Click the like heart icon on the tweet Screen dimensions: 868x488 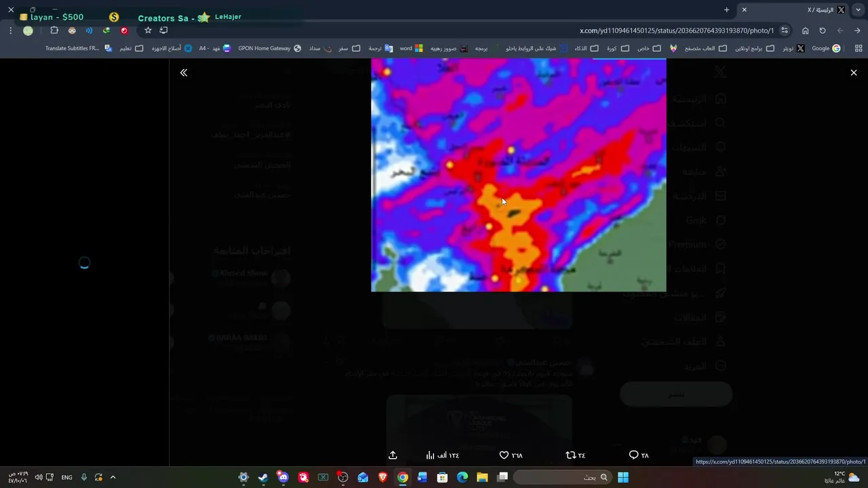tap(504, 455)
